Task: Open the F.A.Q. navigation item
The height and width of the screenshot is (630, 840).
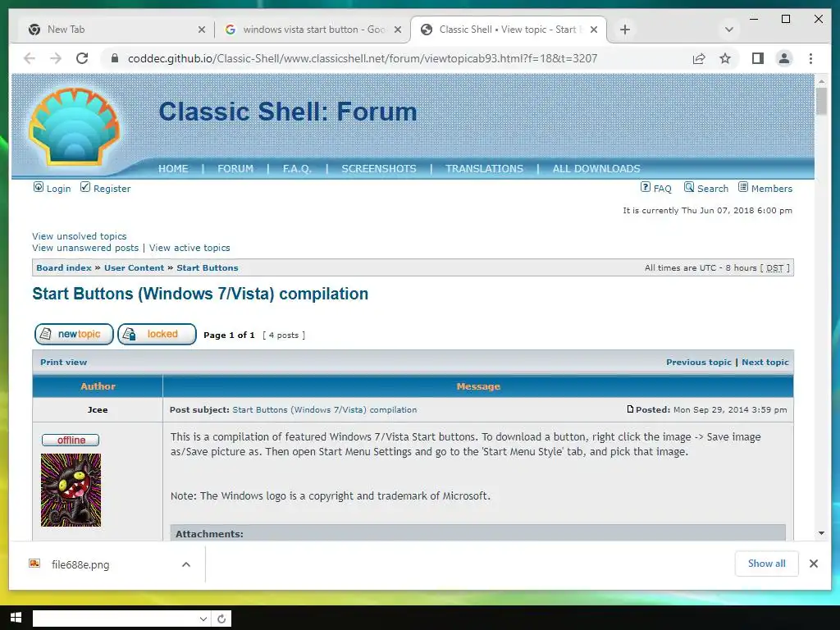Action: pyautogui.click(x=297, y=169)
